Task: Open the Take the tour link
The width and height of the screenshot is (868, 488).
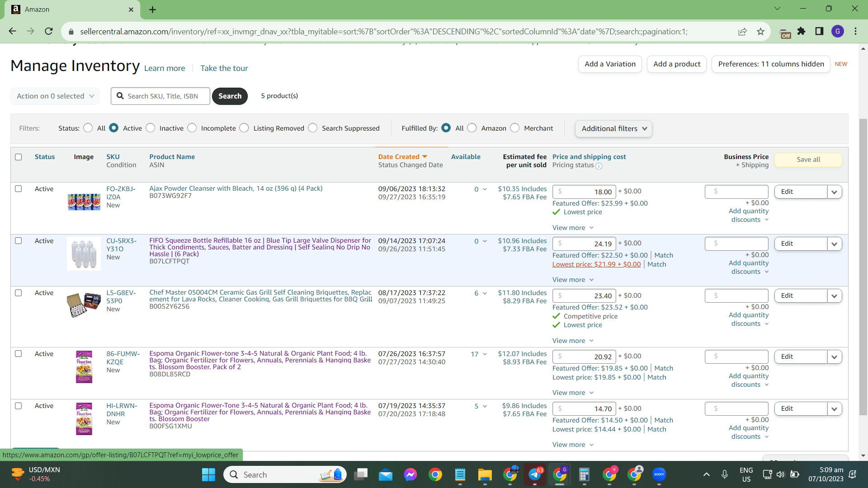Action: point(224,68)
